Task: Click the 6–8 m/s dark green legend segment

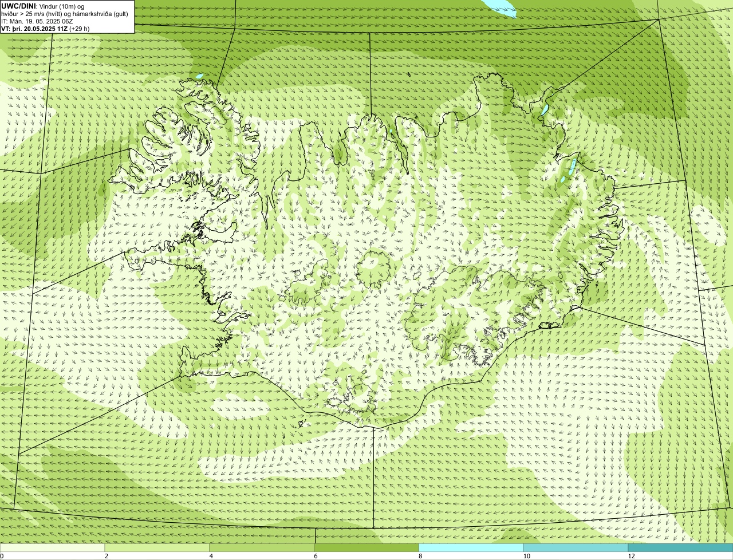Action: point(367,547)
